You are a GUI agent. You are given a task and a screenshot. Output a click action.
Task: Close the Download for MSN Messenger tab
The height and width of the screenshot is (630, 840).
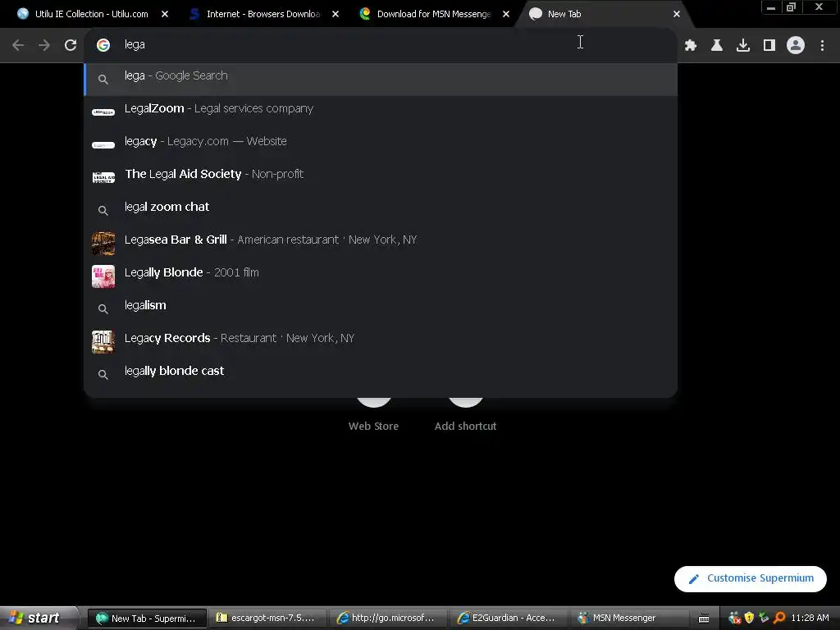(506, 14)
